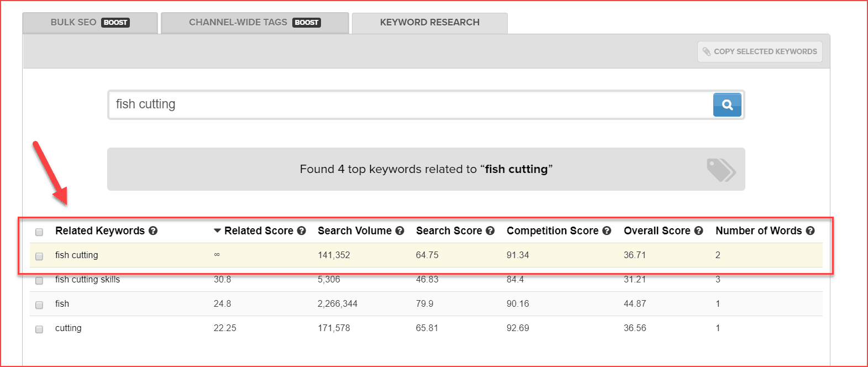Open the Keyword Research tab

[x=429, y=23]
